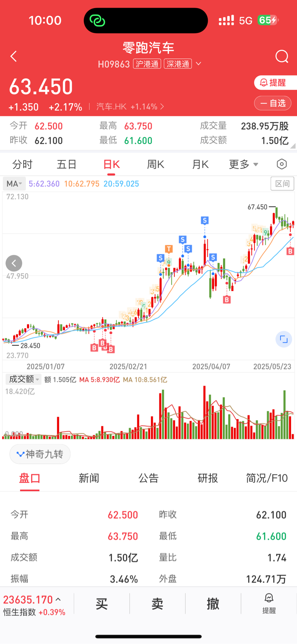297x644 pixels.
Task: Open the 盘口 tab
Action: 30,478
